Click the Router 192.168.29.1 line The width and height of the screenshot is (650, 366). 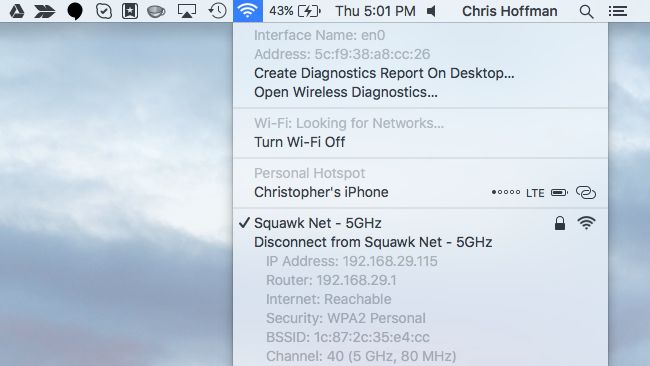click(331, 280)
